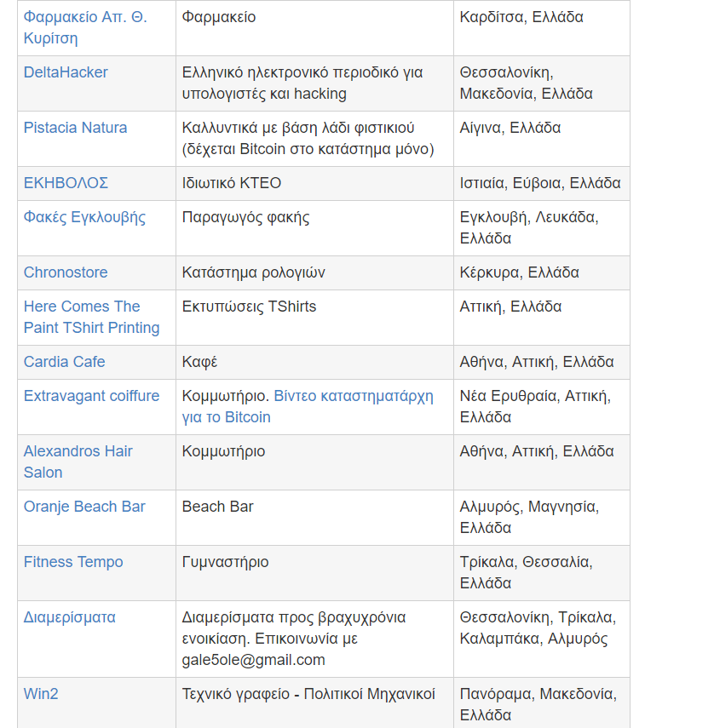The width and height of the screenshot is (714, 728).
Task: Visit the Fitness Tempo link
Action: click(x=73, y=562)
